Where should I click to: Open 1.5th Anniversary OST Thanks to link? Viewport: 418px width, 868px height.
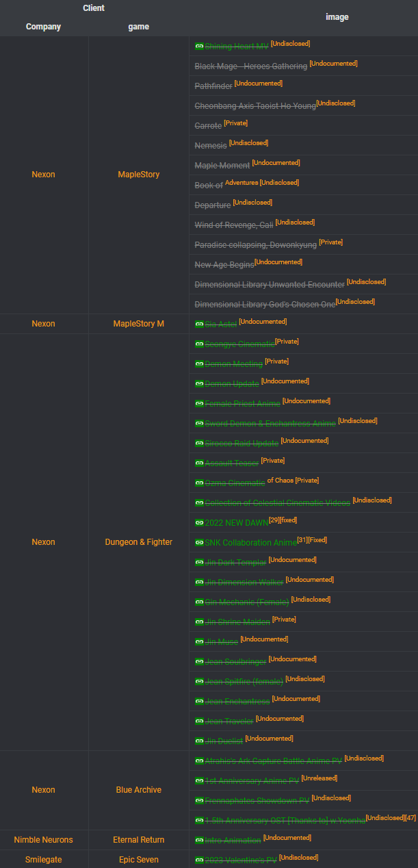285,821
